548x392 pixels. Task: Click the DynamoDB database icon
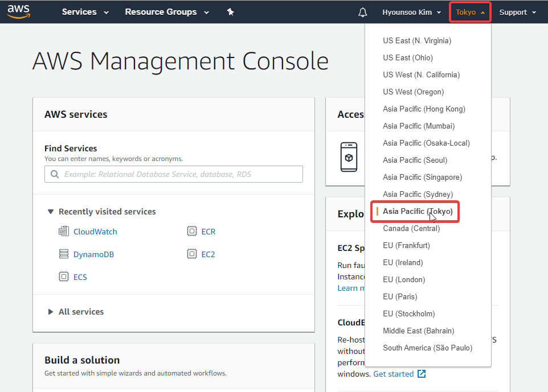[64, 254]
